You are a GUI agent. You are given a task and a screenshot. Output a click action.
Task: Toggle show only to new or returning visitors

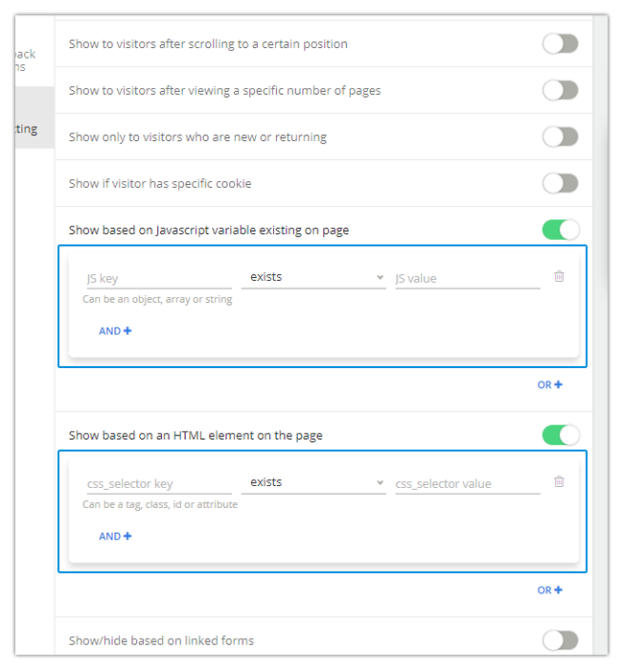pyautogui.click(x=561, y=137)
